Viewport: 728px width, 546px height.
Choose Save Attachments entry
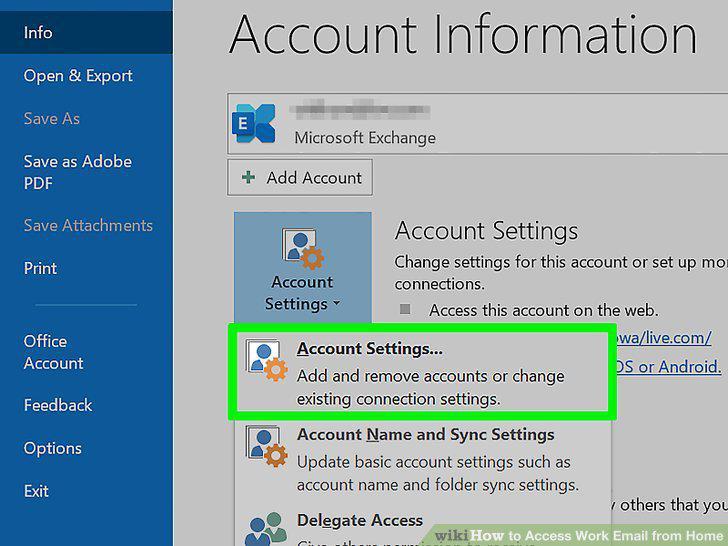pyautogui.click(x=88, y=225)
